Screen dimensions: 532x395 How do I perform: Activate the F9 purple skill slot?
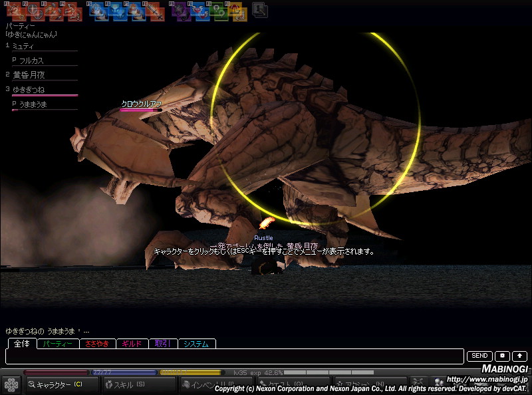coord(182,11)
